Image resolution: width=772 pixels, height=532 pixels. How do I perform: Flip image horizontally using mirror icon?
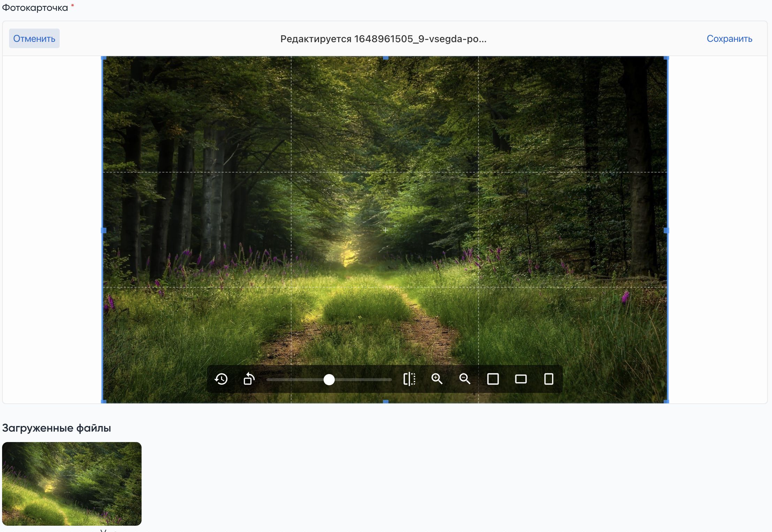click(x=409, y=379)
